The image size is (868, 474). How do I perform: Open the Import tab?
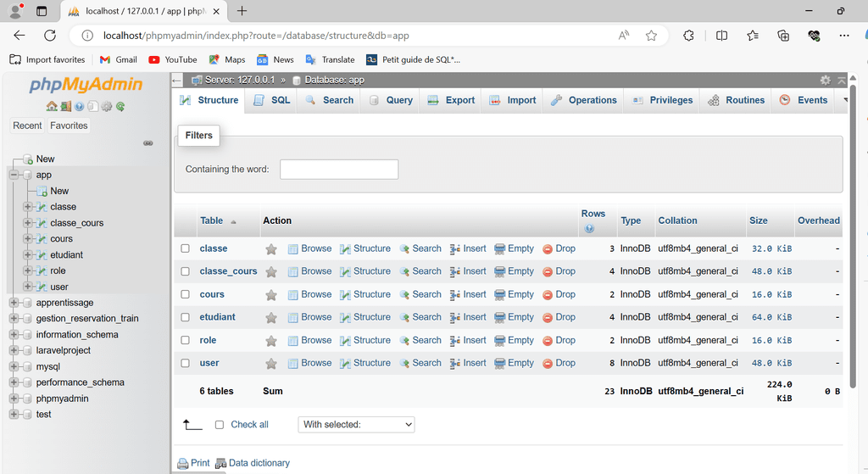[x=513, y=100]
